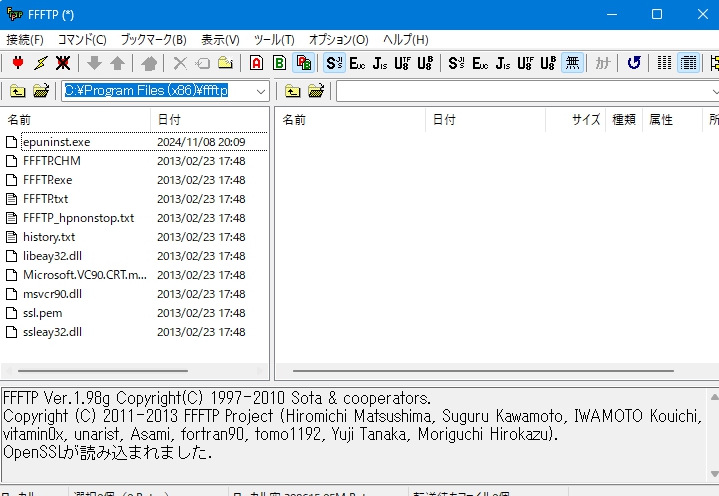This screenshot has height=496, width=719.
Task: Open the 表示(V) menu
Action: coord(220,40)
